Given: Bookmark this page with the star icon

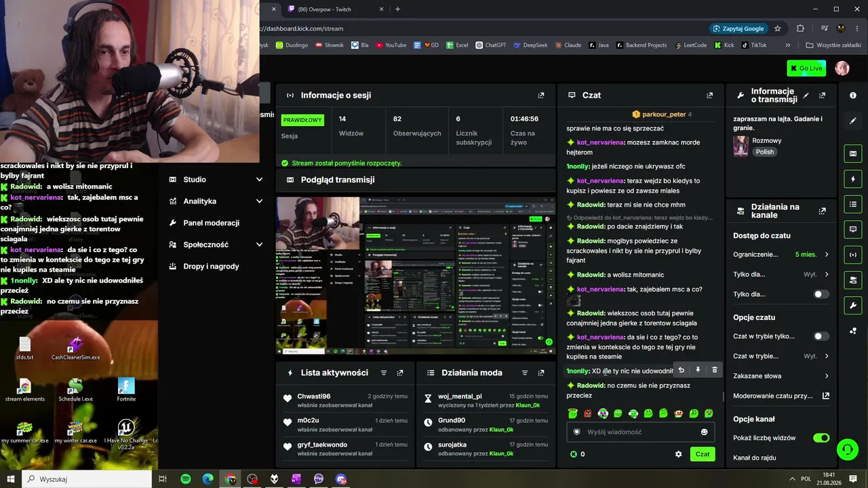Looking at the screenshot, I should (778, 28).
